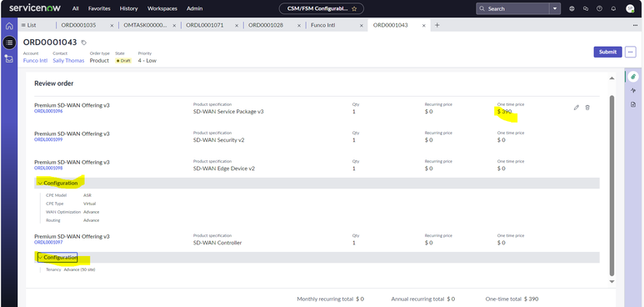The width and height of the screenshot is (644, 307).
Task: Open the globe scope selector icon
Action: pos(572,8)
